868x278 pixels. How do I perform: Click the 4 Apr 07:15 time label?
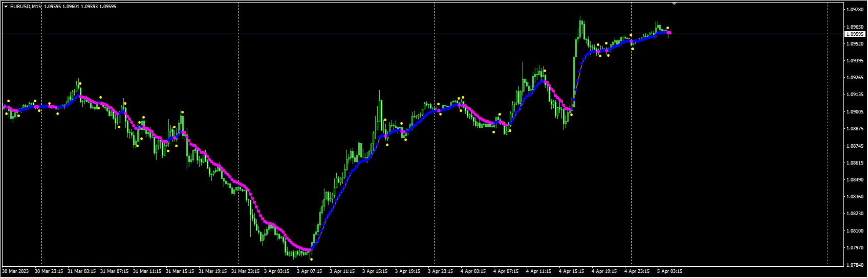point(506,271)
